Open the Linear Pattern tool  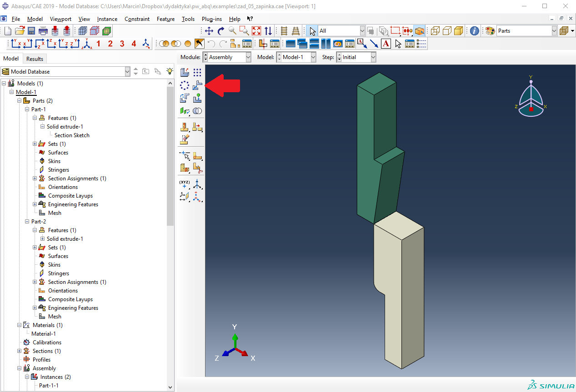(x=197, y=72)
